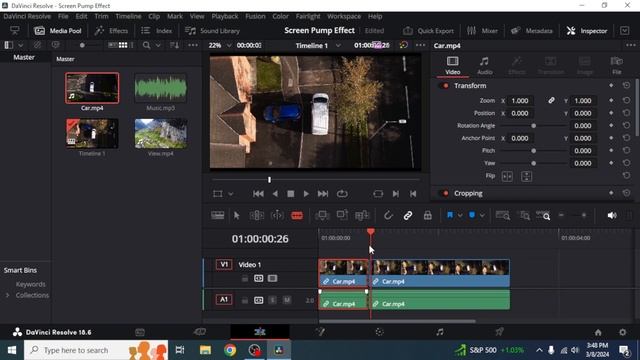Click Replace Clip icon

(362, 216)
